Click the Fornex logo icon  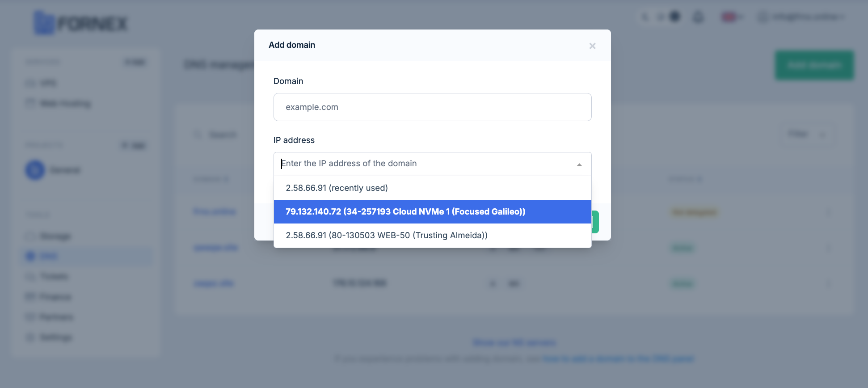(44, 23)
